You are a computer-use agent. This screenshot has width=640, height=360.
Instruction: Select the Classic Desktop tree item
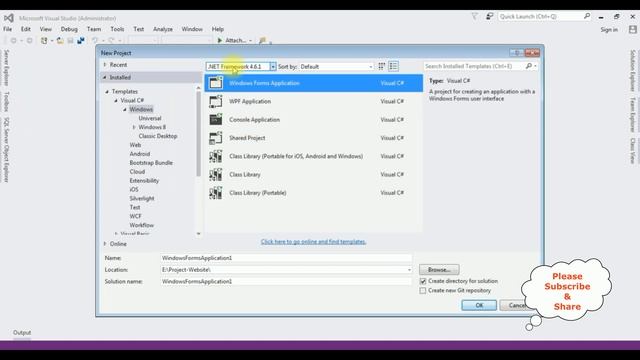(x=158, y=136)
